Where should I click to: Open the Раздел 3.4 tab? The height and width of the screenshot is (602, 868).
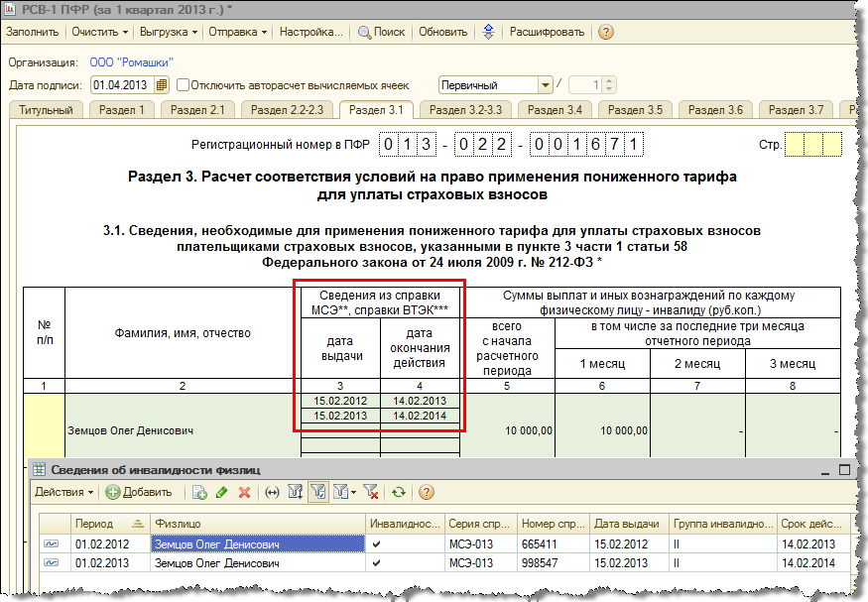click(555, 110)
